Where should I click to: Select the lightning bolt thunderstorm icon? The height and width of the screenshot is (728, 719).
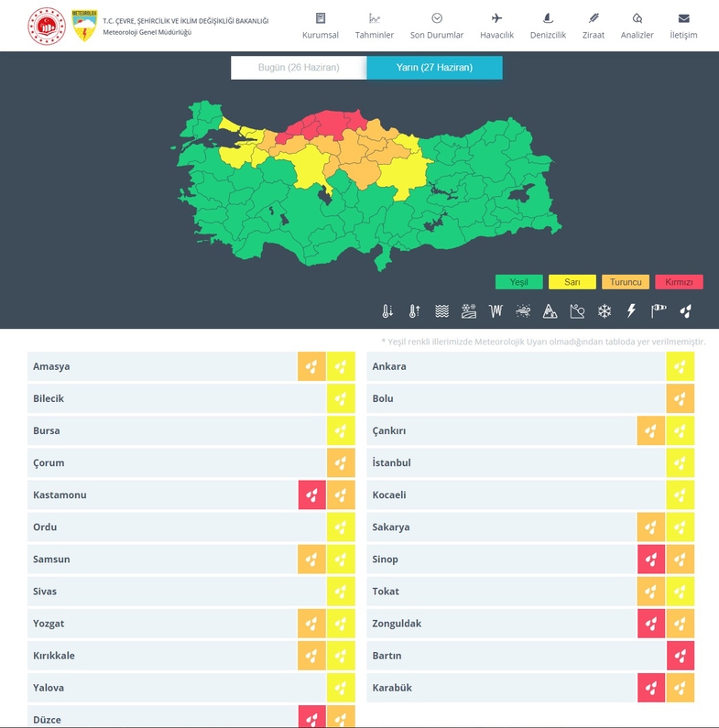coord(631,311)
